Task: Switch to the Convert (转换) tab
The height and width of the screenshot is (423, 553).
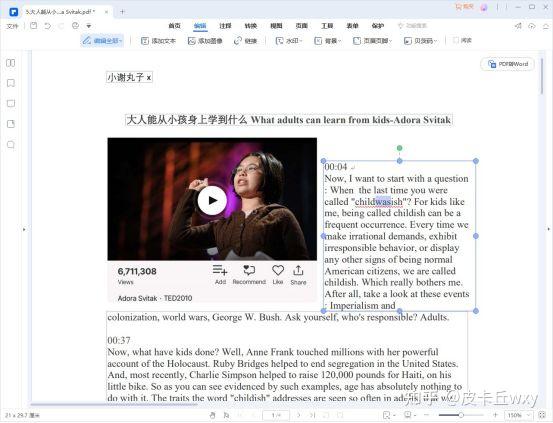Action: pyautogui.click(x=250, y=26)
